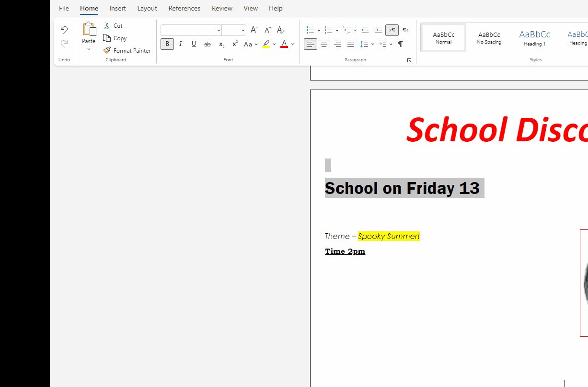Viewport: 588px width, 387px height.
Task: Apply the yellow text highlight color
Action: click(266, 44)
